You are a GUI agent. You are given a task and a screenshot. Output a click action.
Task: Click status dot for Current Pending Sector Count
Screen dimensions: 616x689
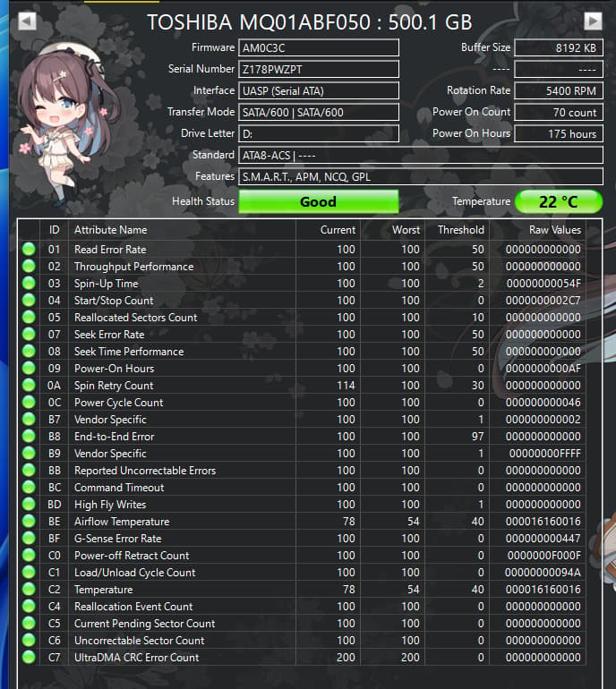(29, 623)
